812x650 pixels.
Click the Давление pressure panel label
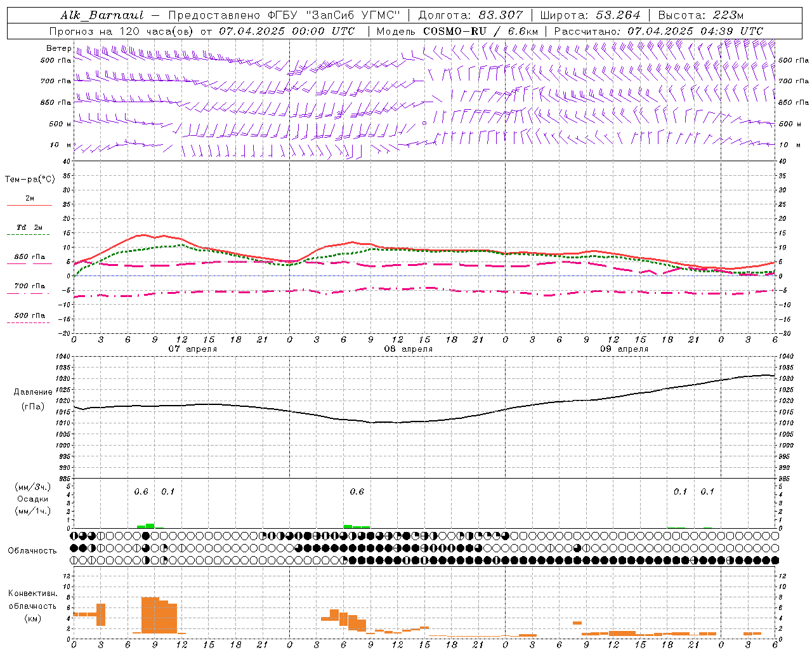(33, 392)
